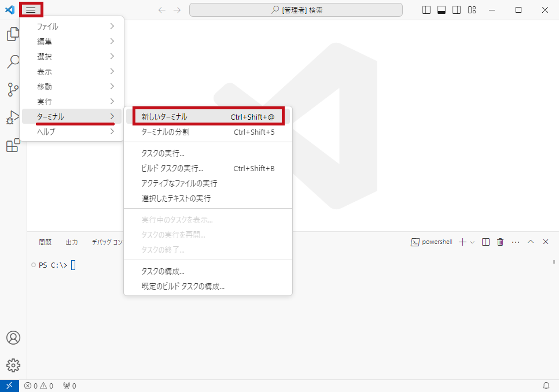Open the terminal launch profile dropdown arrow
This screenshot has width=559, height=392.
click(x=472, y=242)
